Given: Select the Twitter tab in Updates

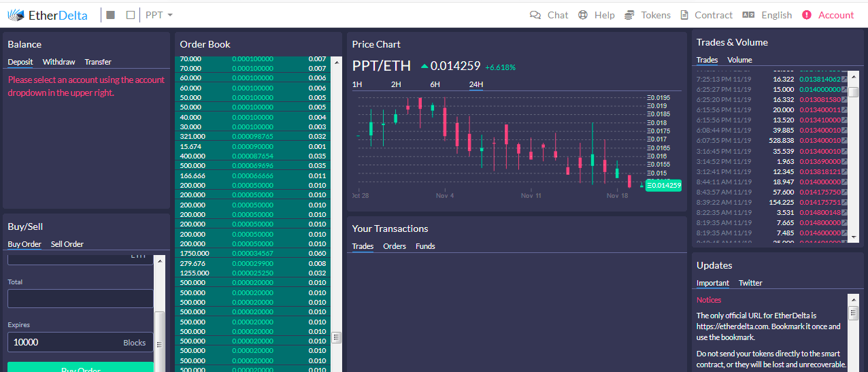Looking at the screenshot, I should point(750,283).
